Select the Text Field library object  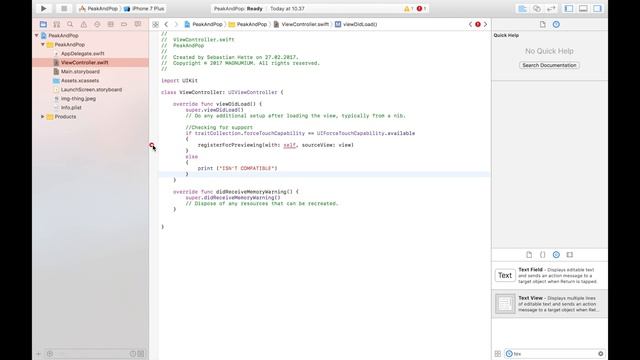click(x=550, y=276)
